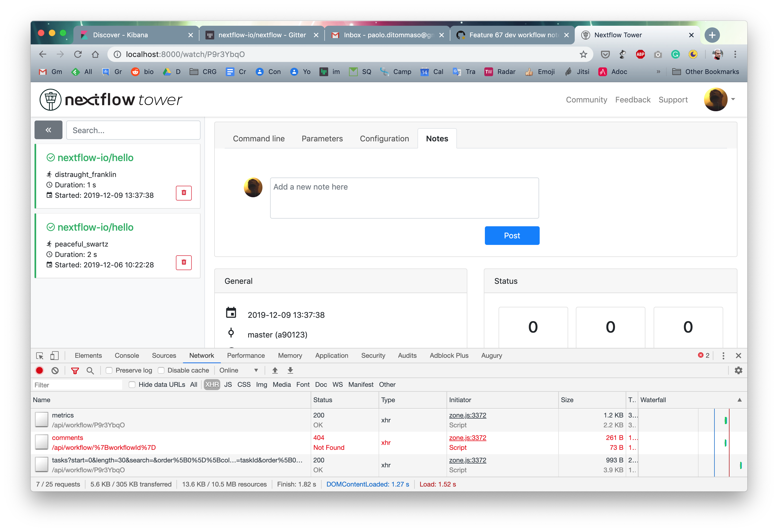Toggle the DevTools device toolbar

[54, 356]
